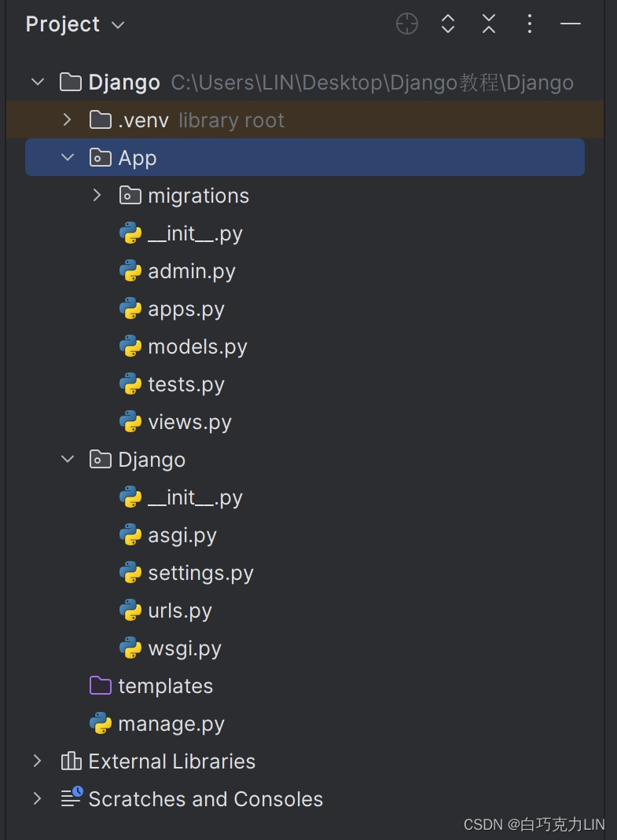
Task: Collapse the Django root project node
Action: (38, 82)
